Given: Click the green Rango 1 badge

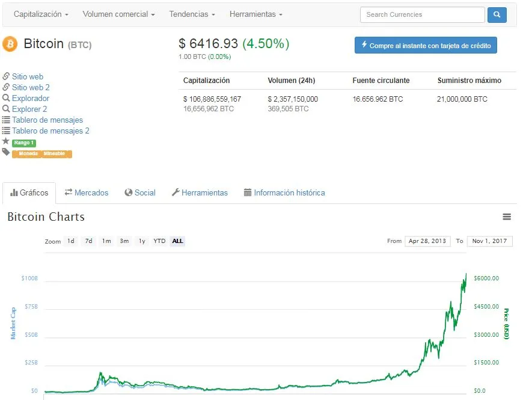Looking at the screenshot, I should [x=24, y=143].
